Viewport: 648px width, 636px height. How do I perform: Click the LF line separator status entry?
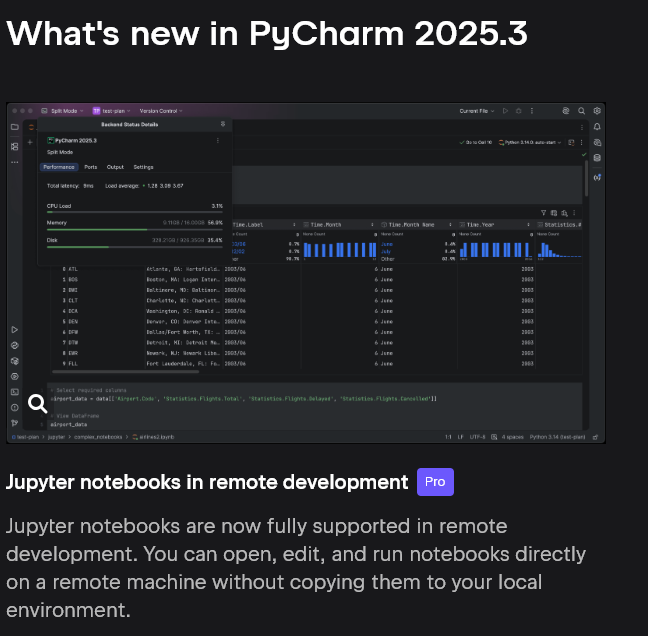point(460,437)
